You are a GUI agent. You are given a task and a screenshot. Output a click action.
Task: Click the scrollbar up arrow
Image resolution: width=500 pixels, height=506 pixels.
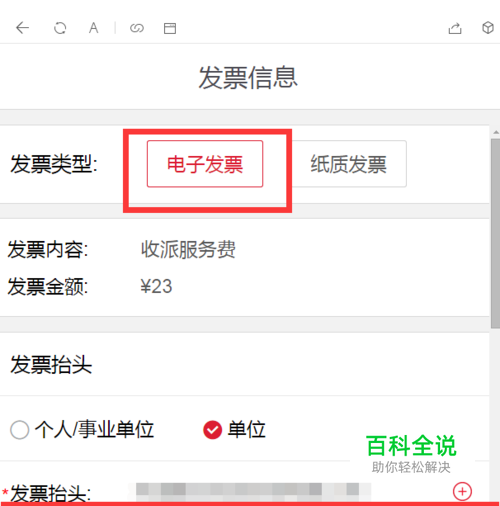[x=496, y=132]
